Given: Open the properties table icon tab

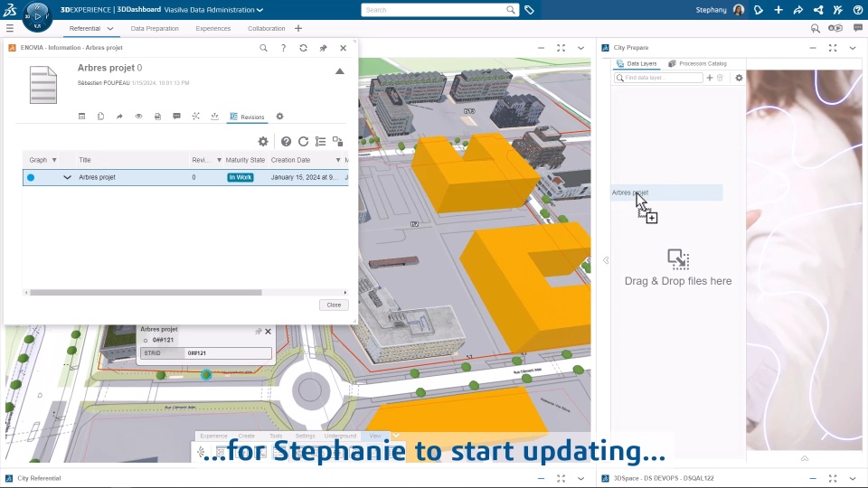Looking at the screenshot, I should coord(82,117).
